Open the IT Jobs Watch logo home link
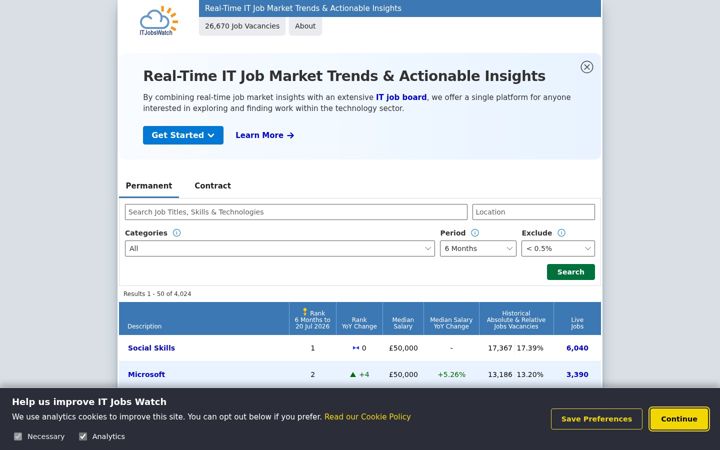Image resolution: width=720 pixels, height=450 pixels. click(x=158, y=20)
